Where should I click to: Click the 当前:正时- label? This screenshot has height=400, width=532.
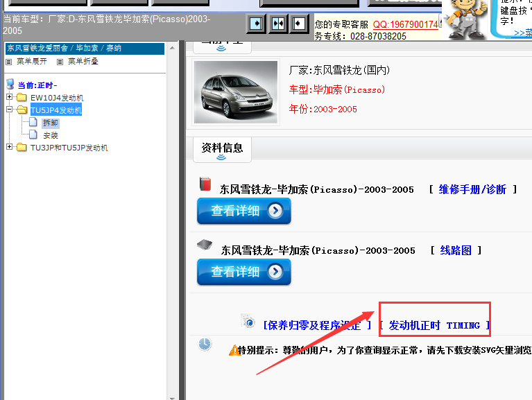click(x=37, y=85)
